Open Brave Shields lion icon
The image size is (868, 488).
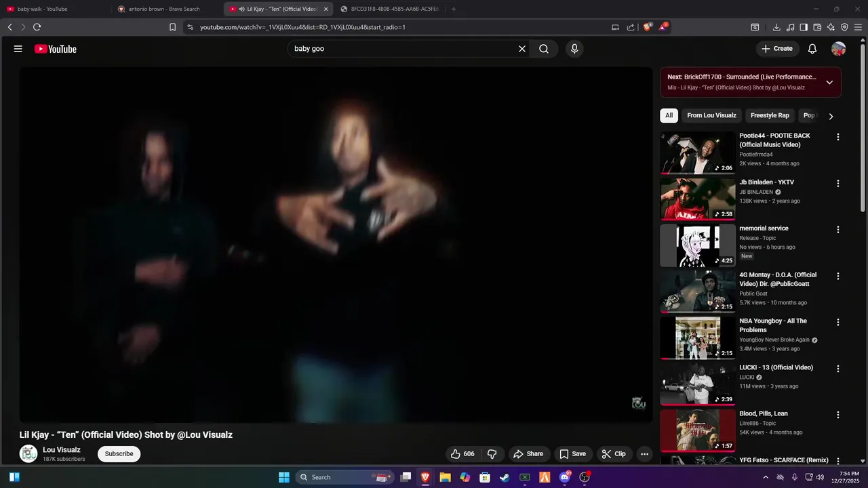[648, 27]
